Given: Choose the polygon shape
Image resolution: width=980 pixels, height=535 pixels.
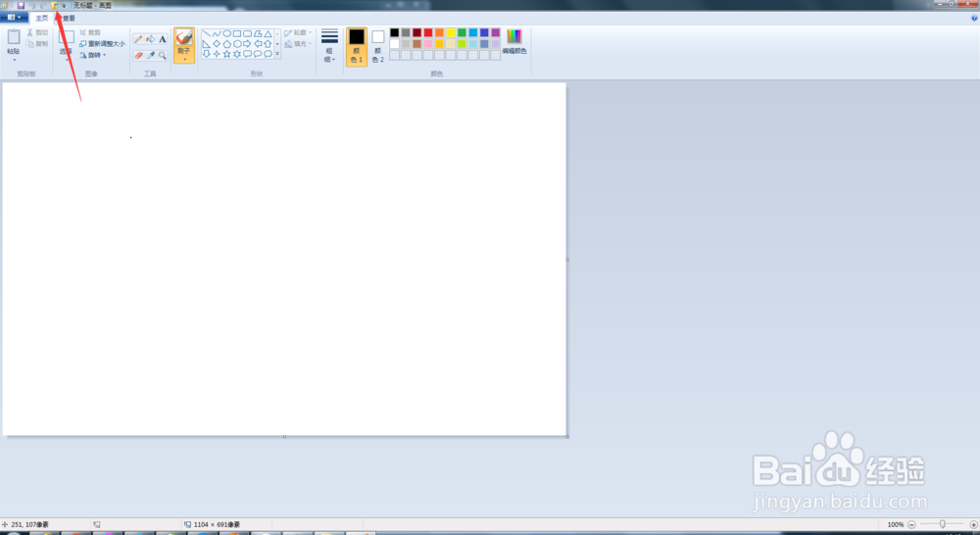Looking at the screenshot, I should click(258, 33).
